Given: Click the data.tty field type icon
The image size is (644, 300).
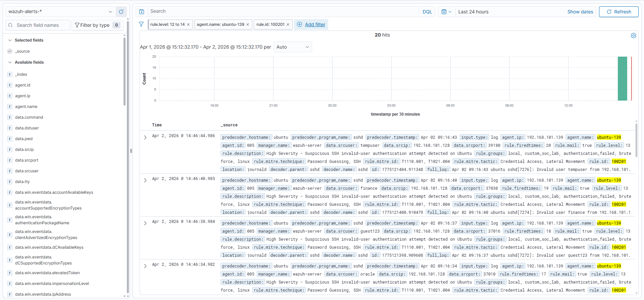Looking at the screenshot, I should click(x=10, y=182).
